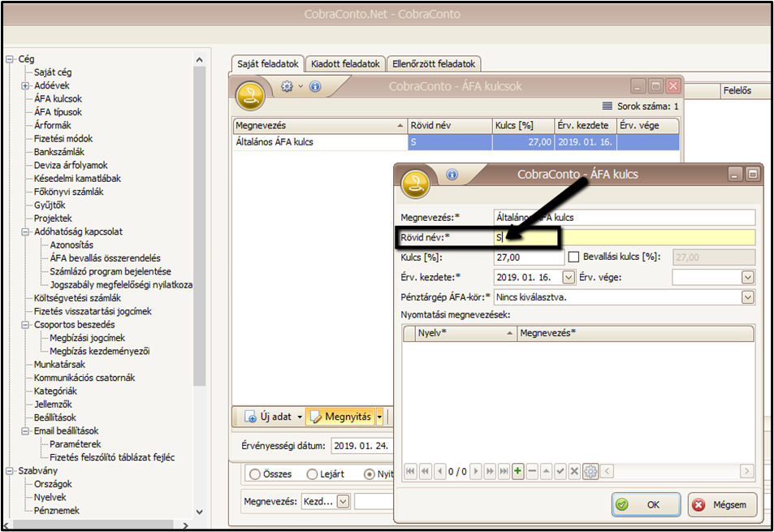Click the checkmark post-edit icon
774x532 pixels.
(560, 471)
